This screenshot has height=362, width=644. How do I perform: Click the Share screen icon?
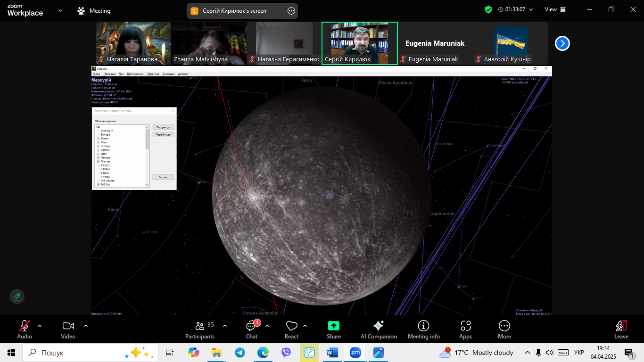click(333, 326)
